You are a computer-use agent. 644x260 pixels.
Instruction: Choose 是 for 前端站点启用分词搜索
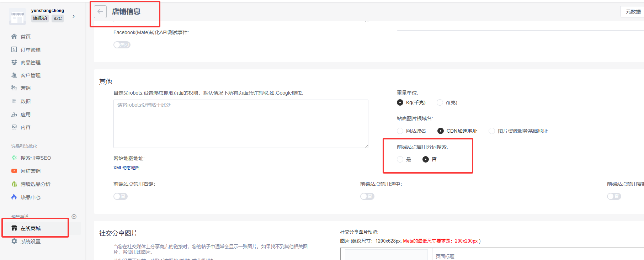[x=400, y=159]
